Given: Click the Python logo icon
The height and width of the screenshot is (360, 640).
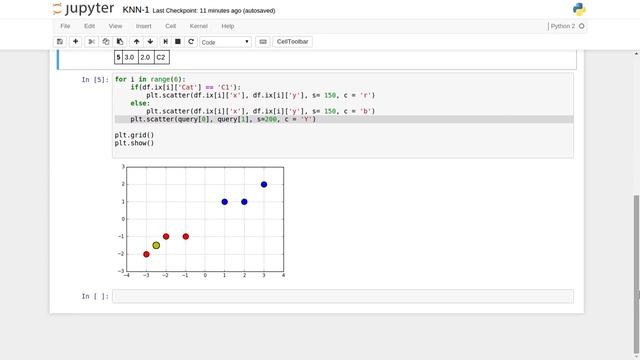Looking at the screenshot, I should click(579, 9).
